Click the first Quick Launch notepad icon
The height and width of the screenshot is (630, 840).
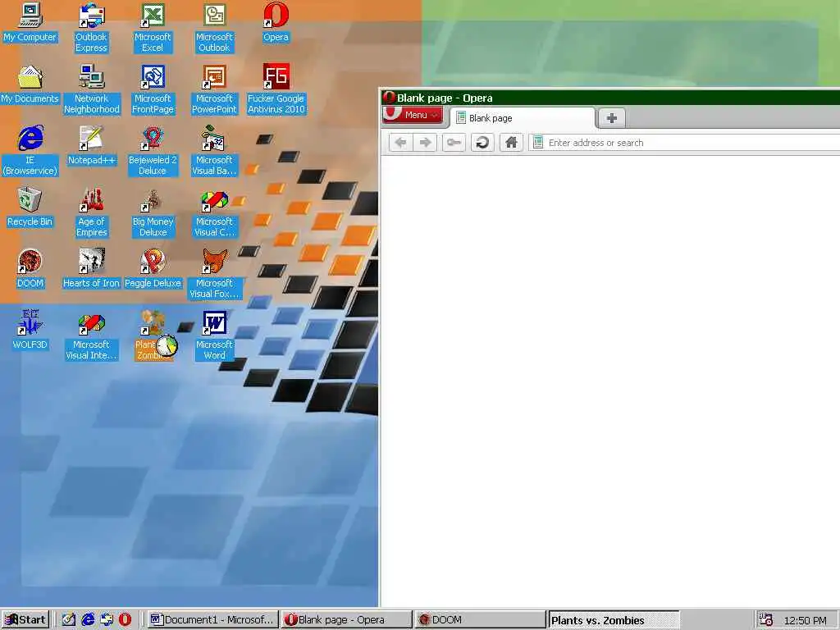(x=69, y=620)
